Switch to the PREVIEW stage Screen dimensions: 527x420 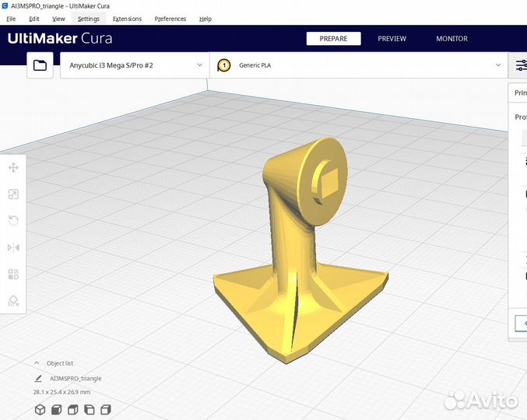coord(392,39)
